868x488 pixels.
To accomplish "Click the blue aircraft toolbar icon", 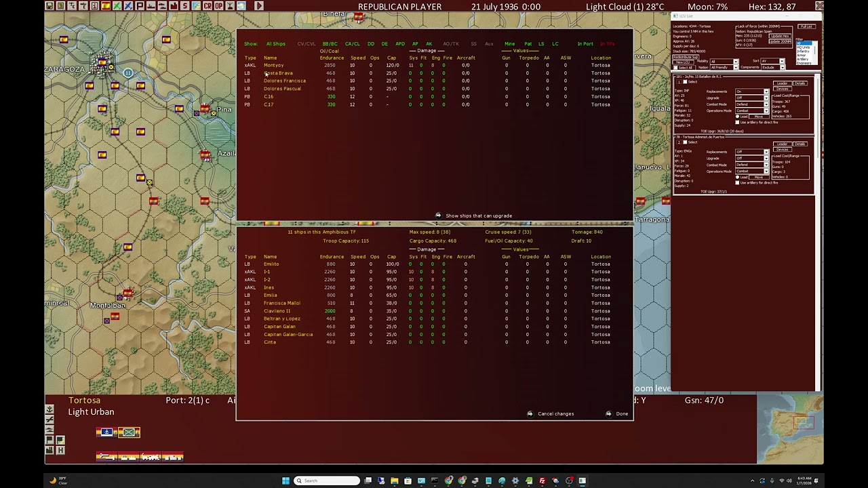I will click(x=128, y=5).
